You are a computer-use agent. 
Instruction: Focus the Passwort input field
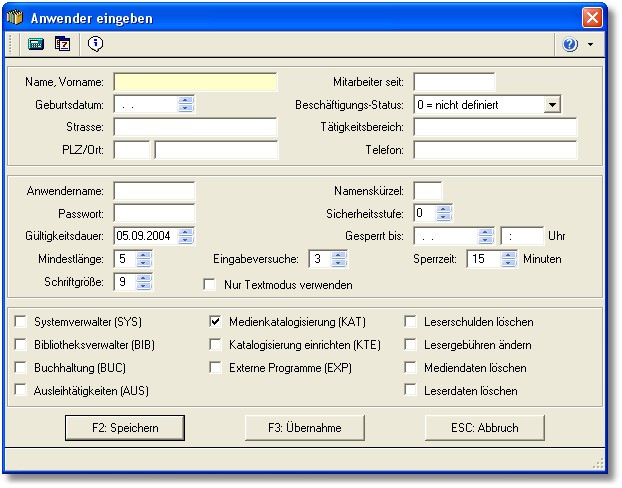pyautogui.click(x=154, y=213)
